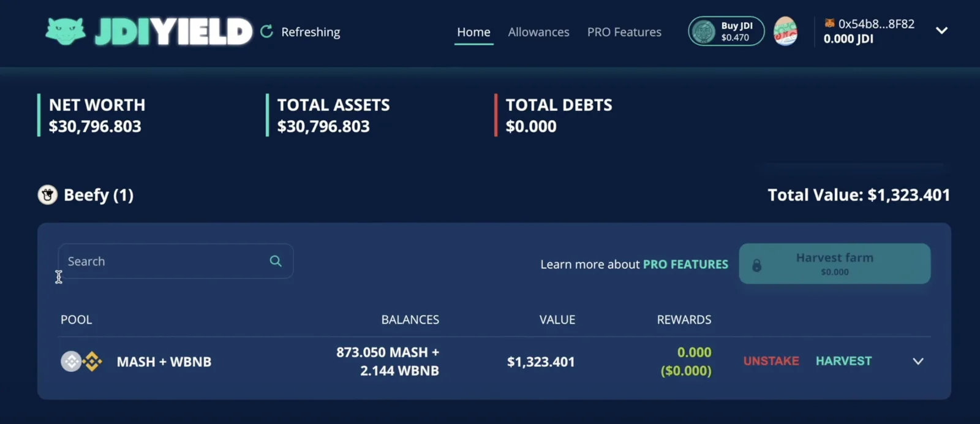Click the Refreshing circular arrow icon

266,31
